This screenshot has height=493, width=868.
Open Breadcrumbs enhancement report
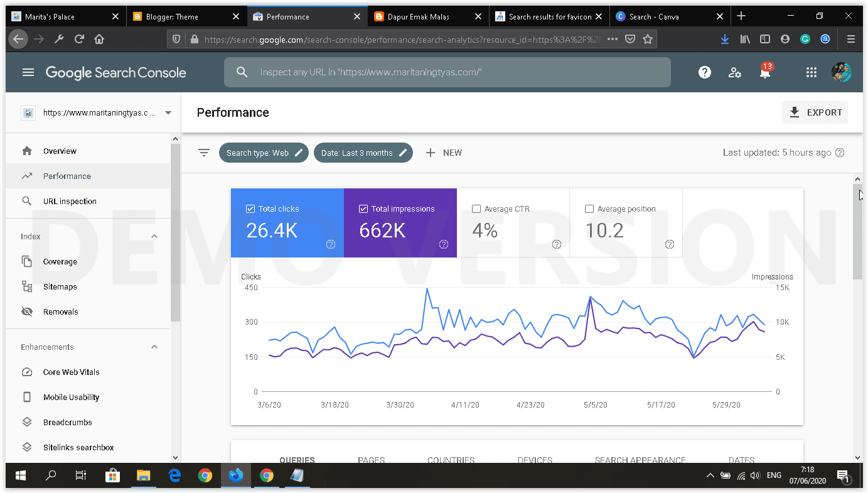tap(88, 422)
